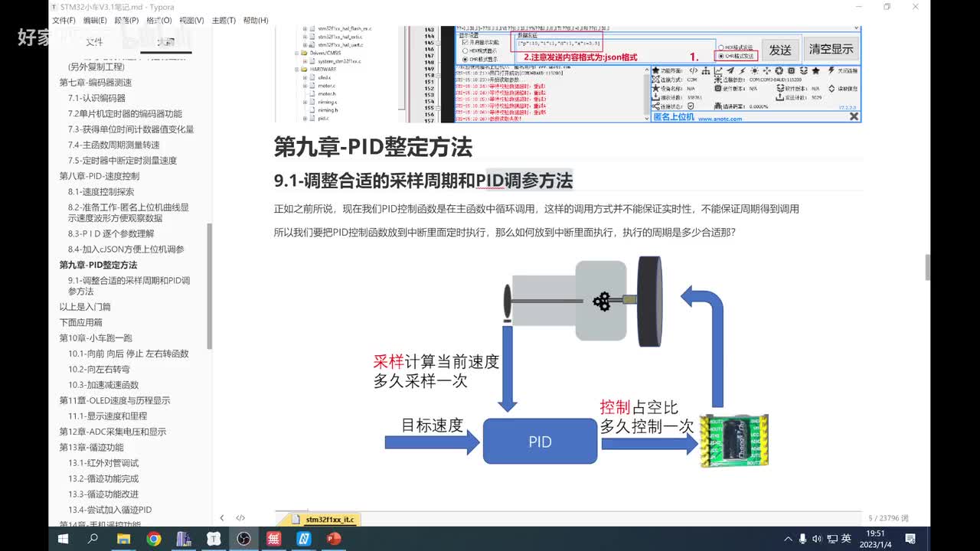
Task: Go to outline item 8.3-P I D 逐个参数理解
Action: [x=111, y=233]
